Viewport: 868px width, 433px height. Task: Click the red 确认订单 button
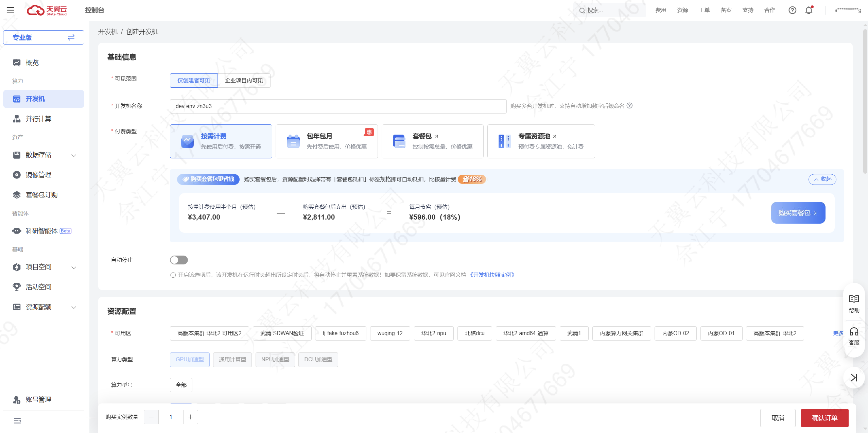824,418
